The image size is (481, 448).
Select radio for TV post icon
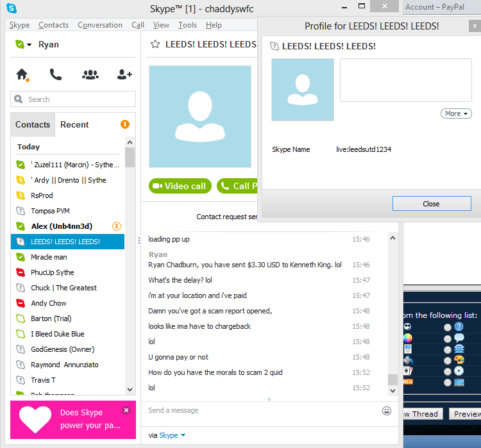[448, 383]
